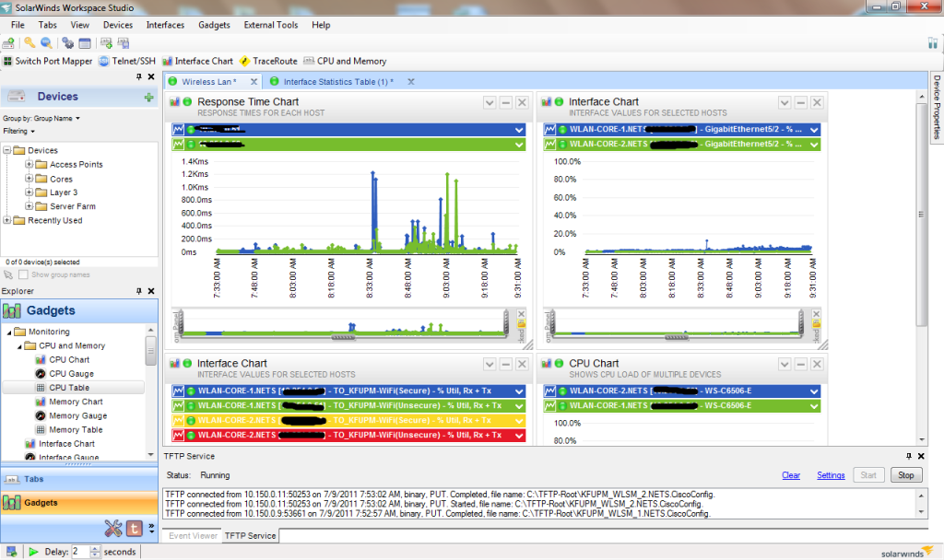
Task: Open the Switch Port Mapper tool
Action: (48, 61)
